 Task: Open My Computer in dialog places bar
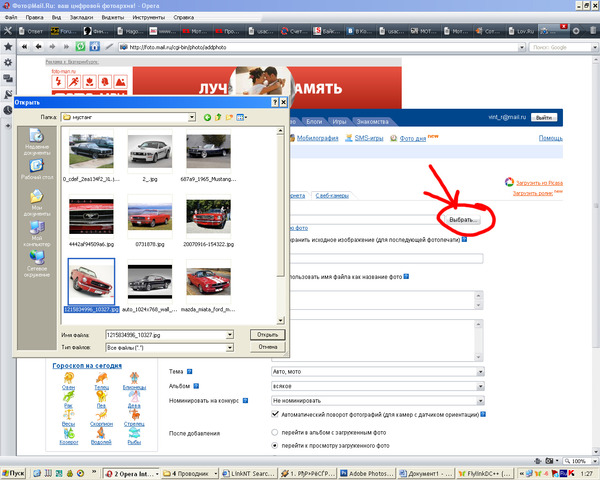pyautogui.click(x=37, y=234)
